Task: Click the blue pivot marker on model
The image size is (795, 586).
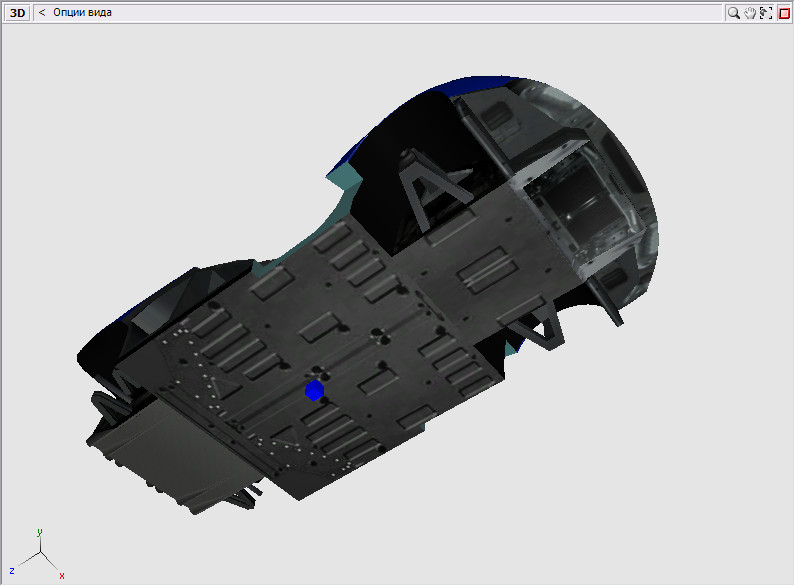Action: pyautogui.click(x=314, y=390)
